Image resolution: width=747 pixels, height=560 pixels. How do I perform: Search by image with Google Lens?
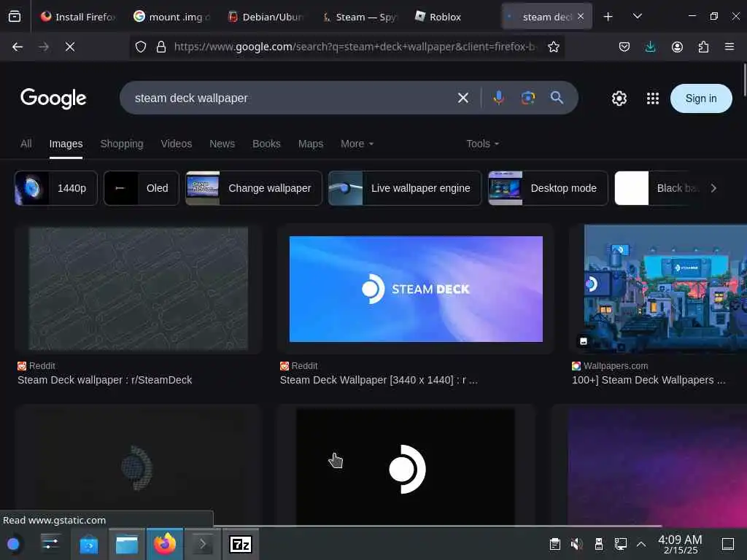click(x=528, y=98)
